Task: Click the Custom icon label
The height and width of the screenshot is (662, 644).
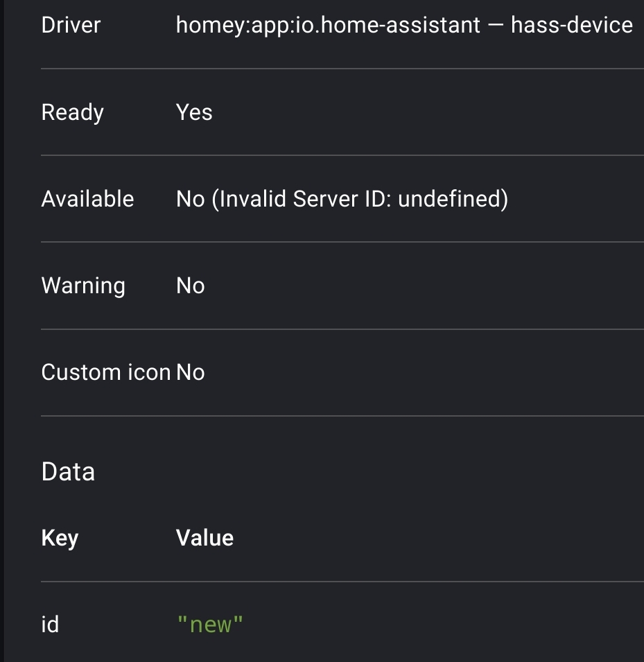Action: 105,372
